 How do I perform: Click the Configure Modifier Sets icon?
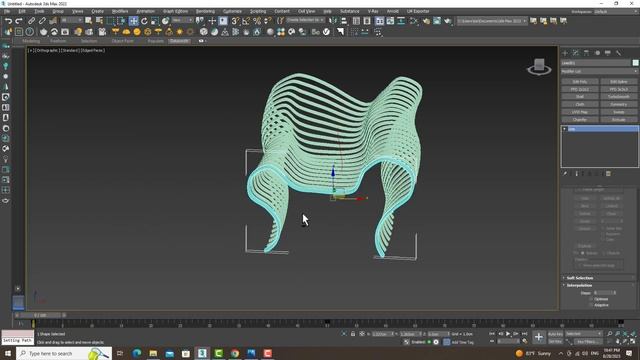coord(608,174)
